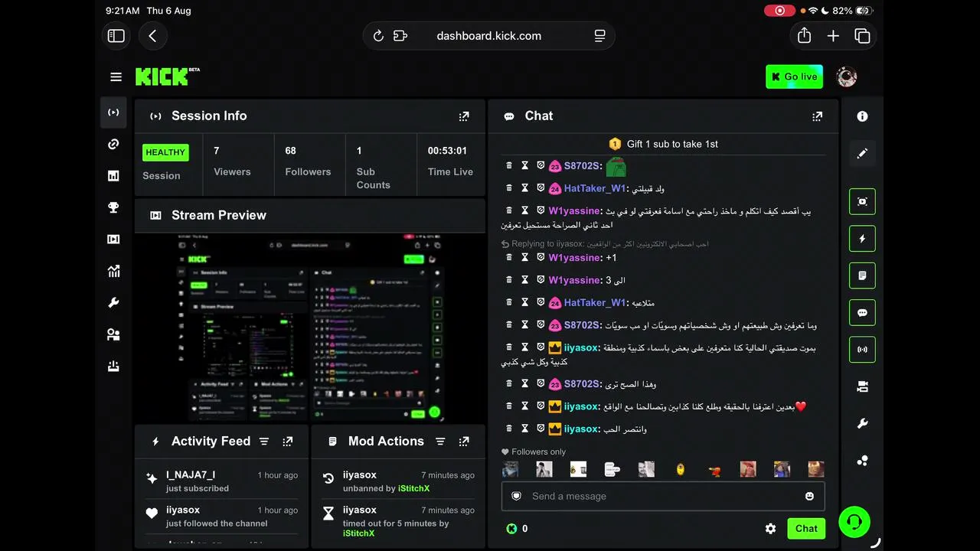Time out S8702S via hourglass on first message
980x551 pixels.
(x=525, y=165)
